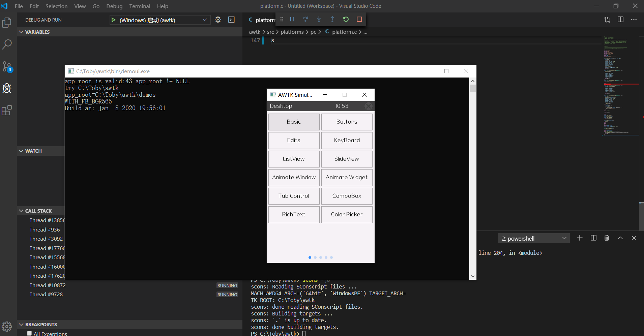644x336 pixels.
Task: Click Step Into in debug toolbar
Action: [319, 19]
